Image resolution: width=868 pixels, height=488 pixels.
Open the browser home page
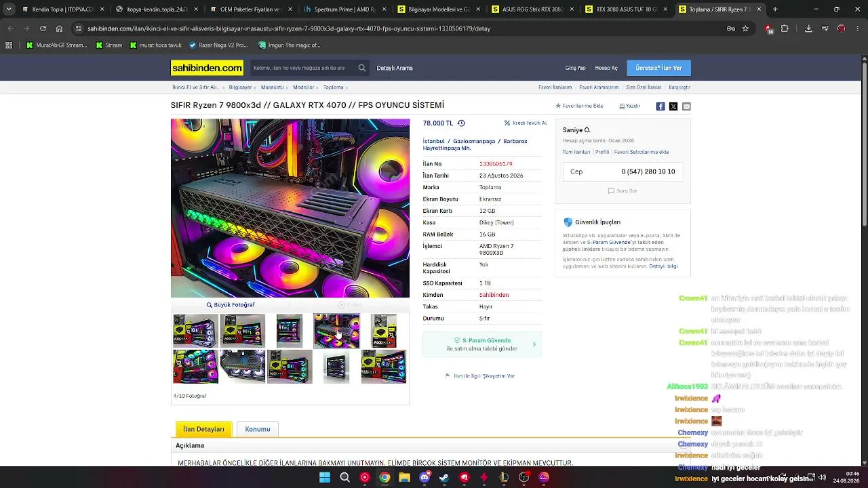coord(59,28)
